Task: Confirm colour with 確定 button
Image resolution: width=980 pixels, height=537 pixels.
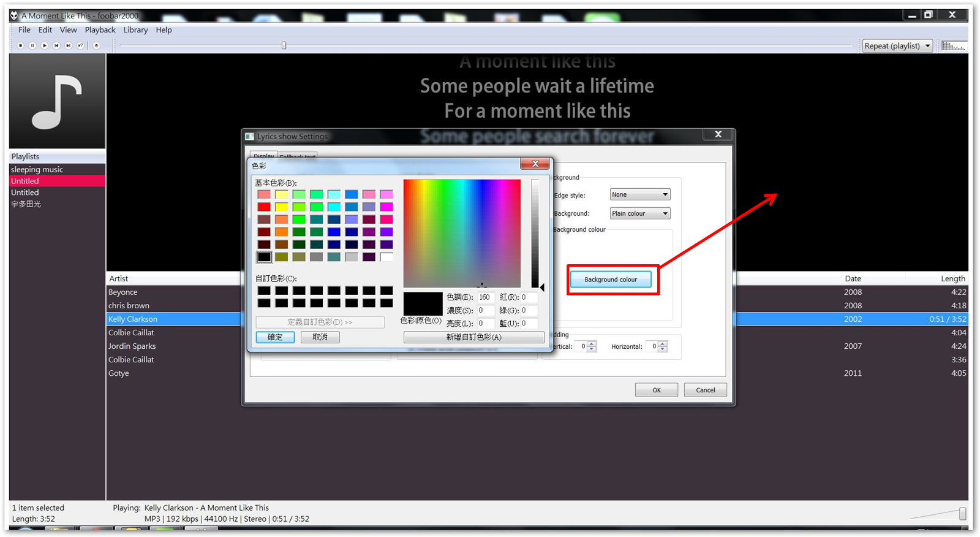Action: (x=275, y=337)
